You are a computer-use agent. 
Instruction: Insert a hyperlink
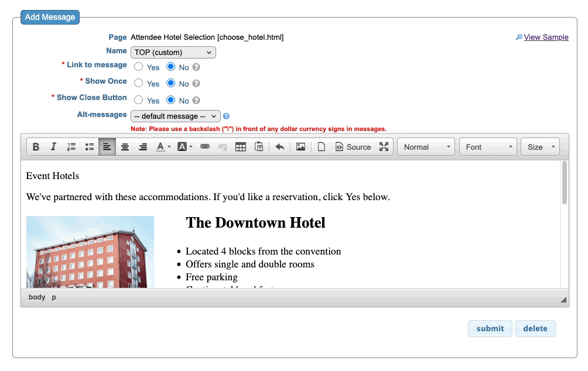(205, 147)
